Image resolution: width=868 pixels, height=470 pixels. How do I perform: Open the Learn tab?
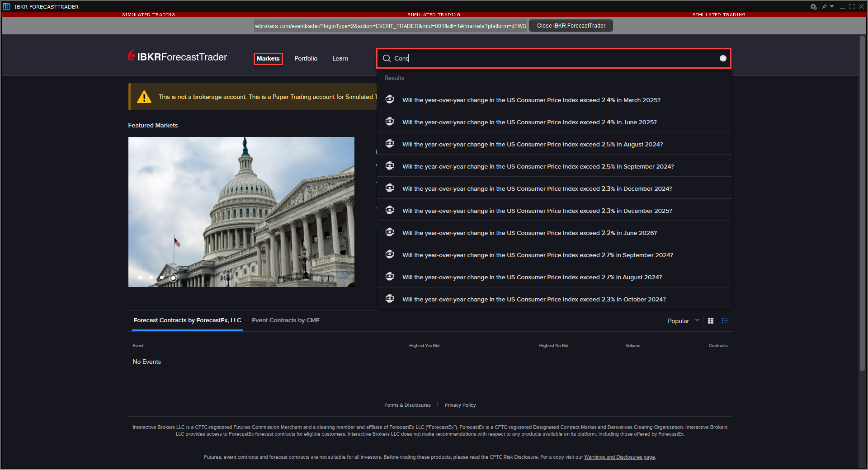click(x=340, y=59)
